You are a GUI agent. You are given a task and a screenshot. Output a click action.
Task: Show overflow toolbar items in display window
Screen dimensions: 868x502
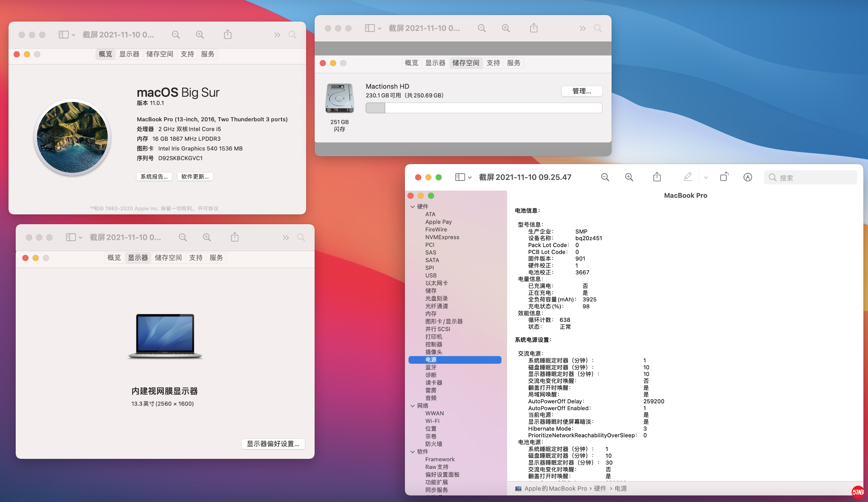click(x=286, y=238)
